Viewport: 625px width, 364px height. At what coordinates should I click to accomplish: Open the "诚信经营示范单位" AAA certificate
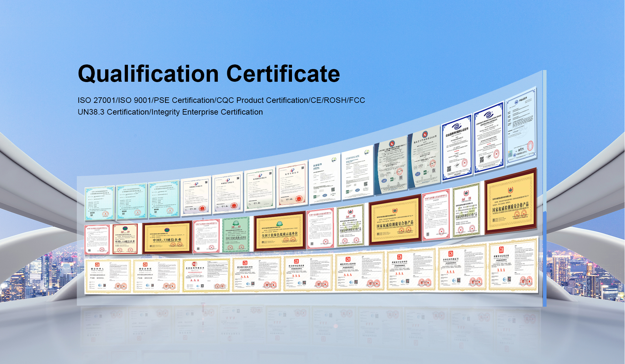click(x=360, y=271)
